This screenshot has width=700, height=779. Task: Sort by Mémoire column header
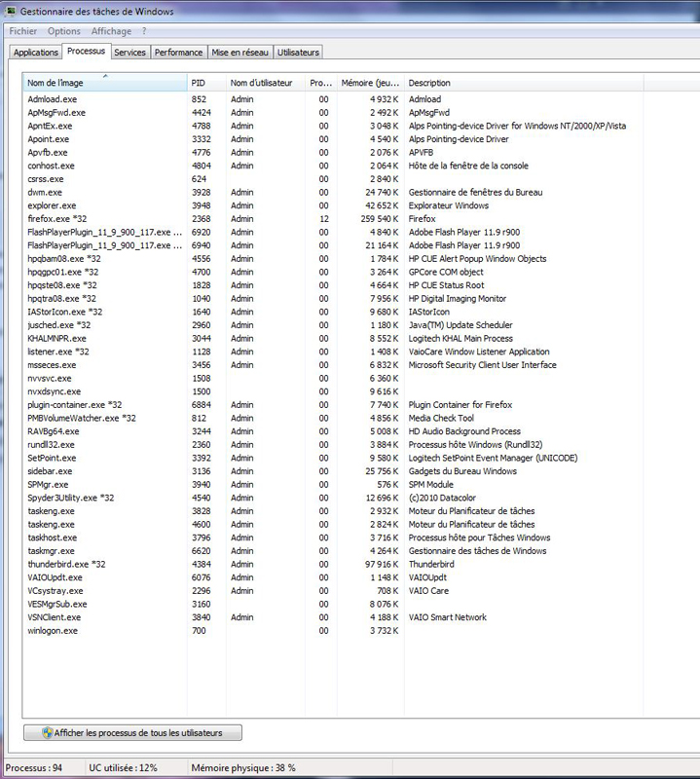click(x=371, y=83)
